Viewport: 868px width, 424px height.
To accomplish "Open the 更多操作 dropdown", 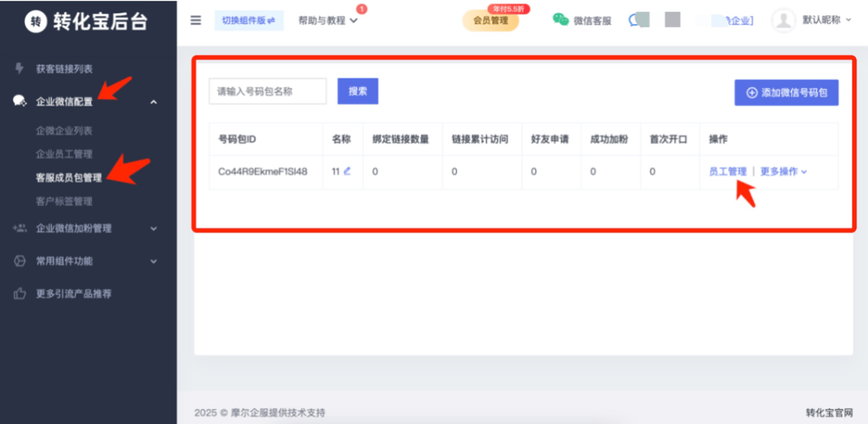I will point(783,171).
